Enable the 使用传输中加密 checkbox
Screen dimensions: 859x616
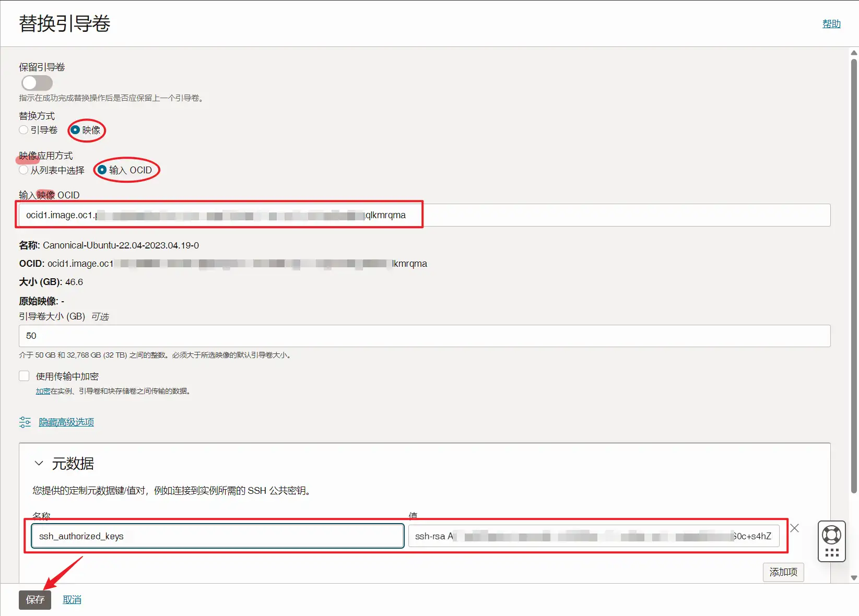[x=24, y=376]
